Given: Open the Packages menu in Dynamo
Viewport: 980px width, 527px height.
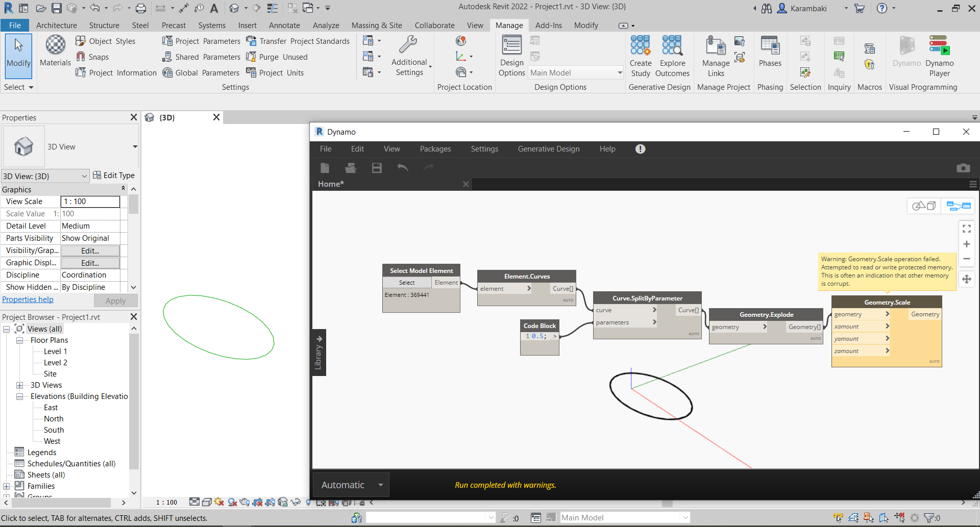Looking at the screenshot, I should tap(435, 149).
